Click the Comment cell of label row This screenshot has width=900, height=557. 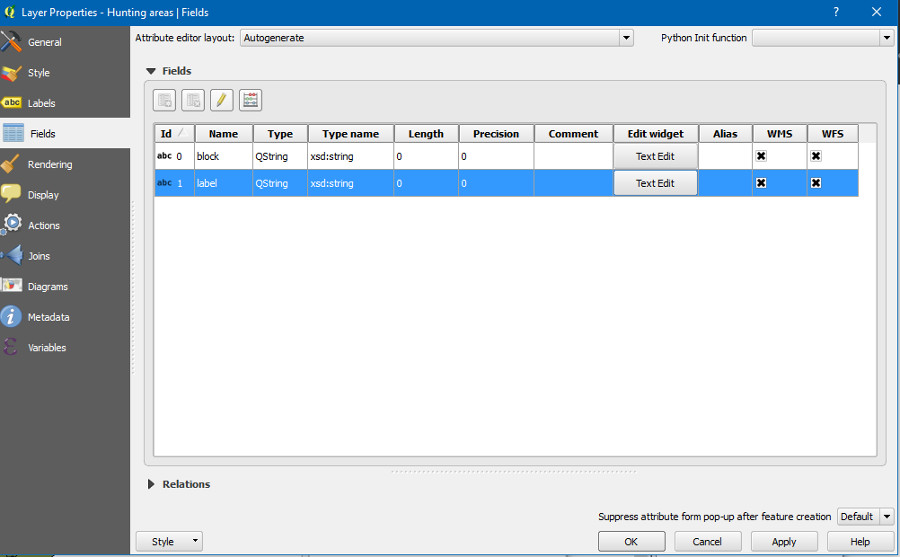click(x=573, y=183)
